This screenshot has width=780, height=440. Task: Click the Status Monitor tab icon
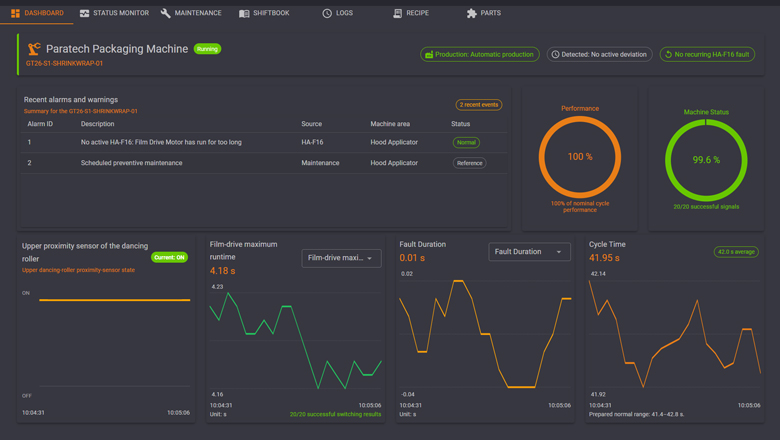click(x=85, y=13)
